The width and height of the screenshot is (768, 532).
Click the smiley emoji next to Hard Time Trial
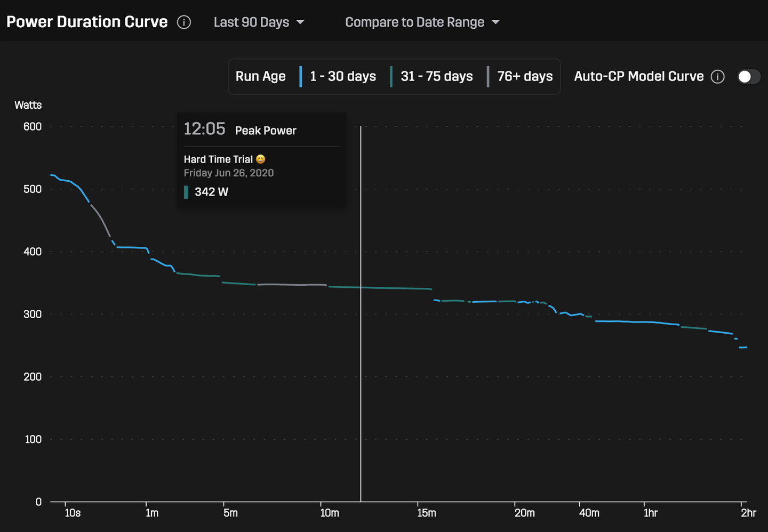pos(260,159)
